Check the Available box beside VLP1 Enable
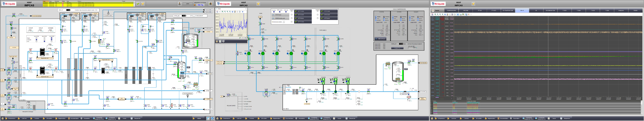The height and width of the screenshot is (121, 644). pos(292,11)
